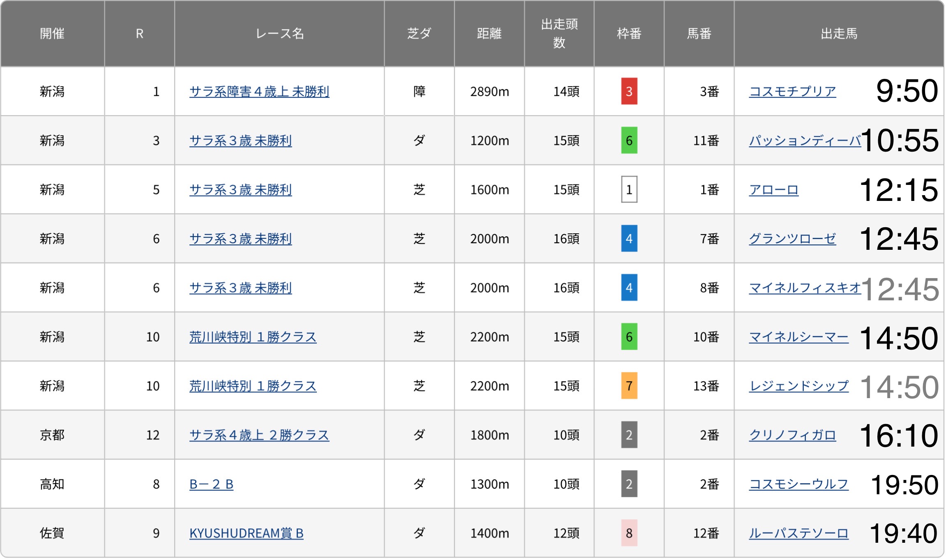
Task: Click pink frame number 8 badge
Action: (629, 533)
